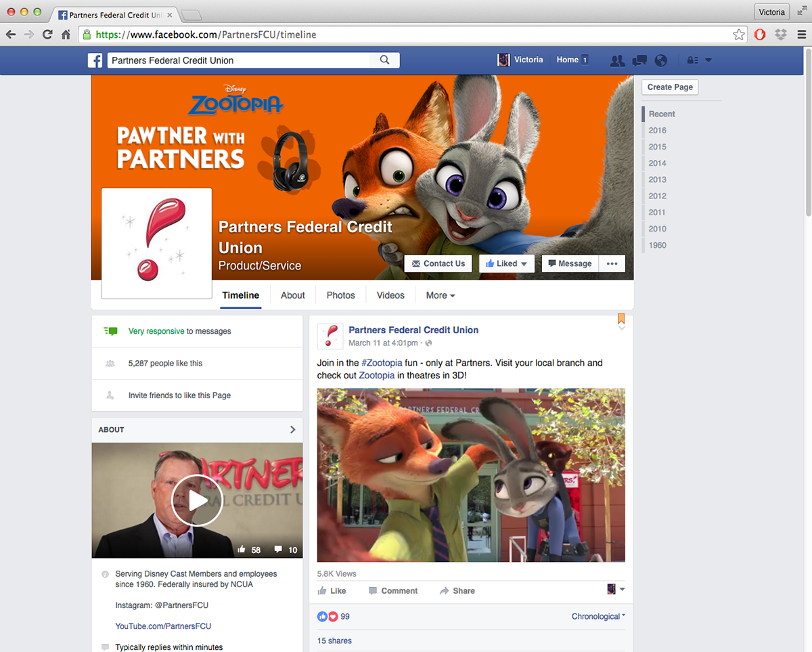The width and height of the screenshot is (812, 652).
Task: Click the search magnifier icon
Action: (384, 60)
